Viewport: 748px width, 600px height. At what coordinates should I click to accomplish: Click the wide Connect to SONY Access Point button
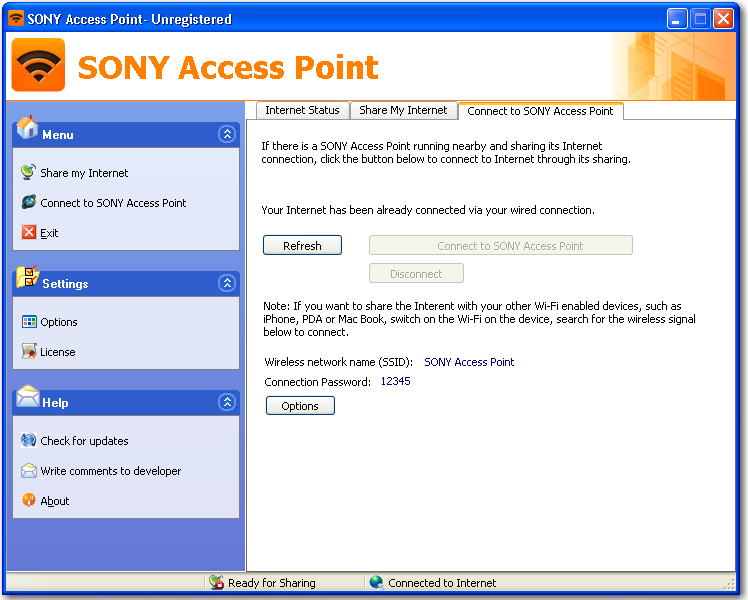[x=500, y=245]
